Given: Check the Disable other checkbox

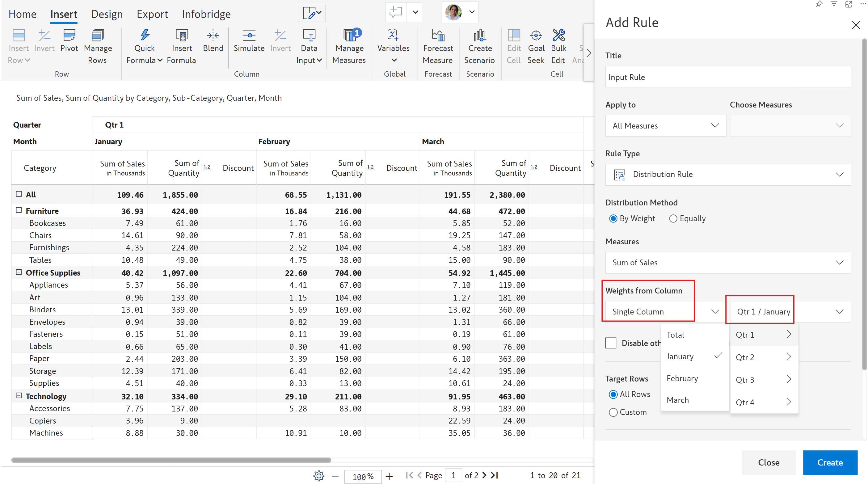Looking at the screenshot, I should pyautogui.click(x=611, y=343).
